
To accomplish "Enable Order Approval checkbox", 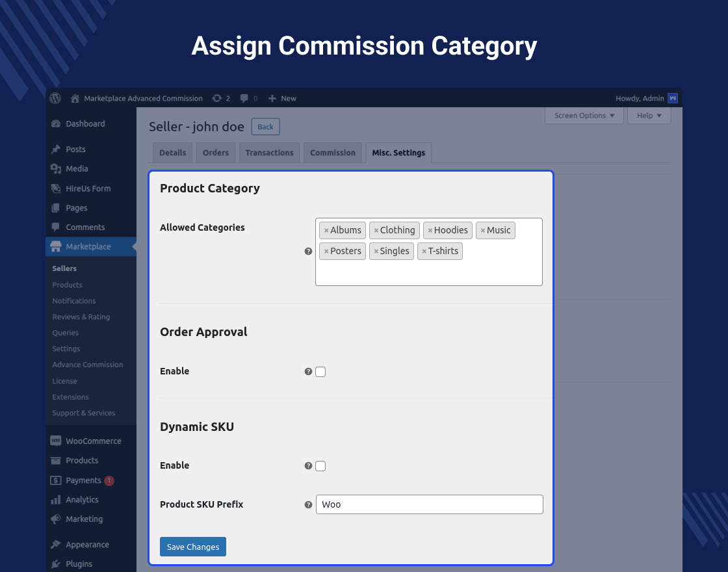I will pyautogui.click(x=320, y=371).
